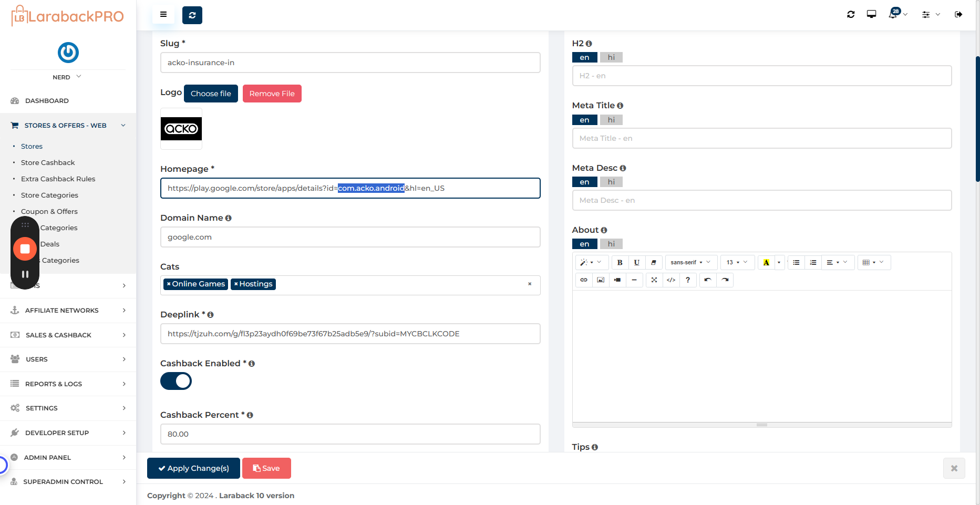Clear all Cats selections
Image resolution: width=980 pixels, height=505 pixels.
pos(530,284)
